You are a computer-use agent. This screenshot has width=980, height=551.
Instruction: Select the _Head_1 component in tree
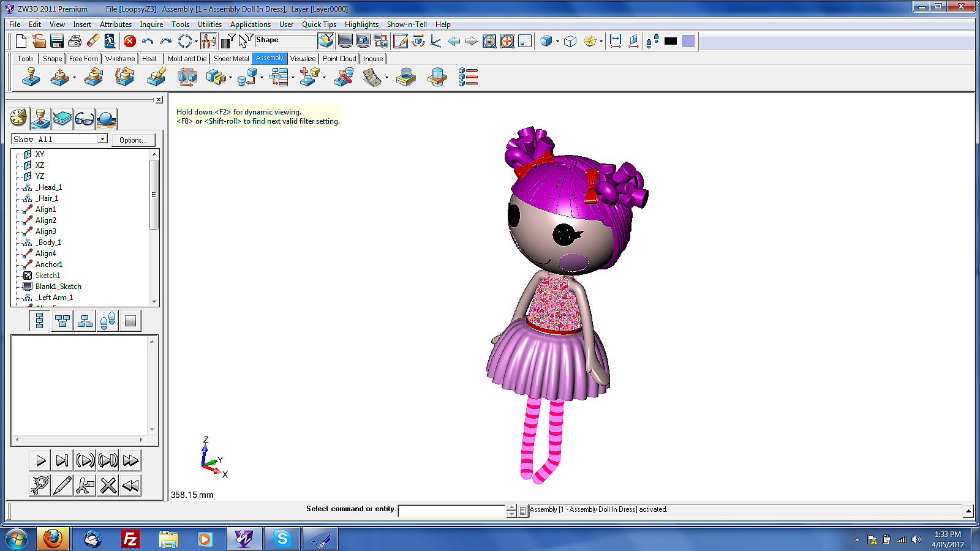[48, 187]
